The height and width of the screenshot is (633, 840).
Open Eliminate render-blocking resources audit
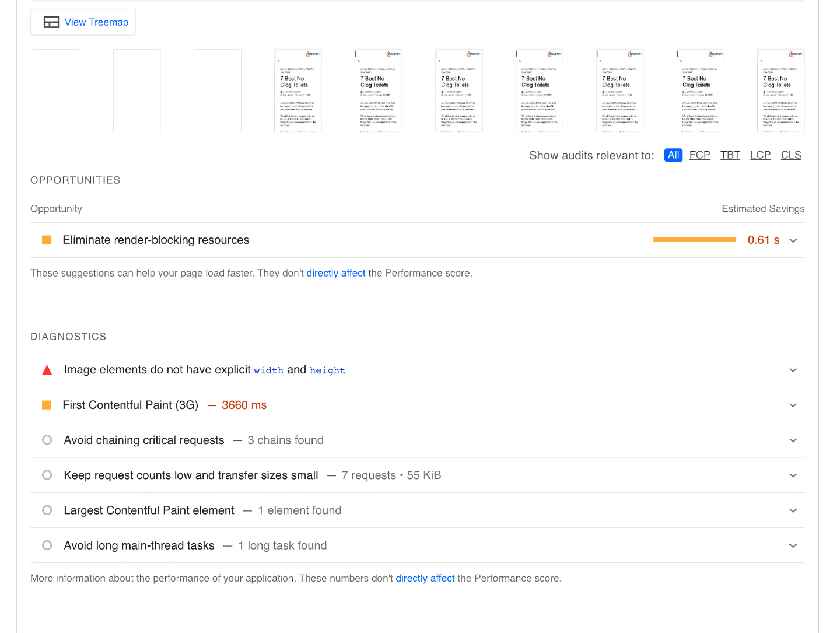pyautogui.click(x=418, y=240)
